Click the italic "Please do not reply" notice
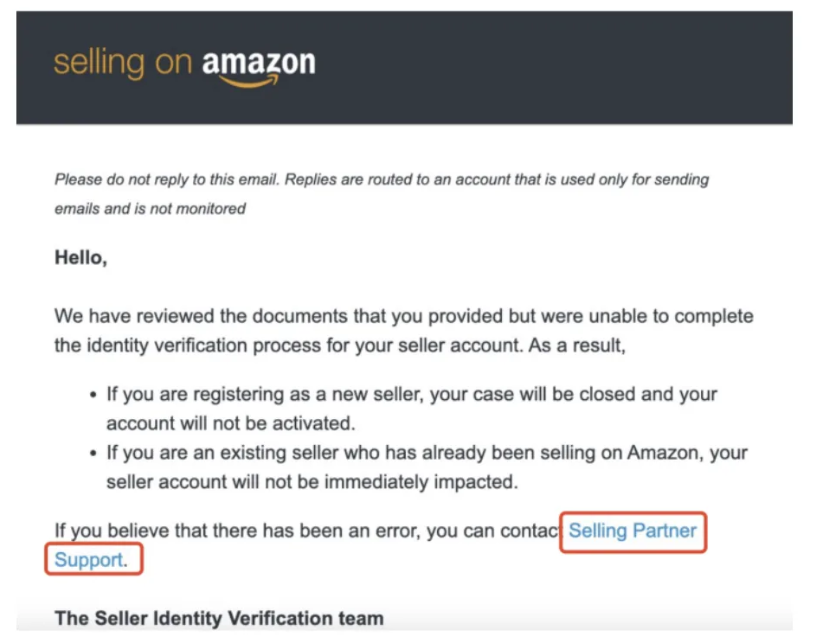This screenshot has height=642, width=828. [382, 180]
